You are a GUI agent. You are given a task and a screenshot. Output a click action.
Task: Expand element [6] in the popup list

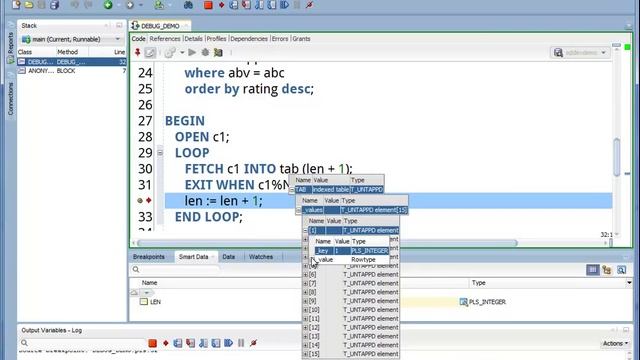(x=305, y=275)
